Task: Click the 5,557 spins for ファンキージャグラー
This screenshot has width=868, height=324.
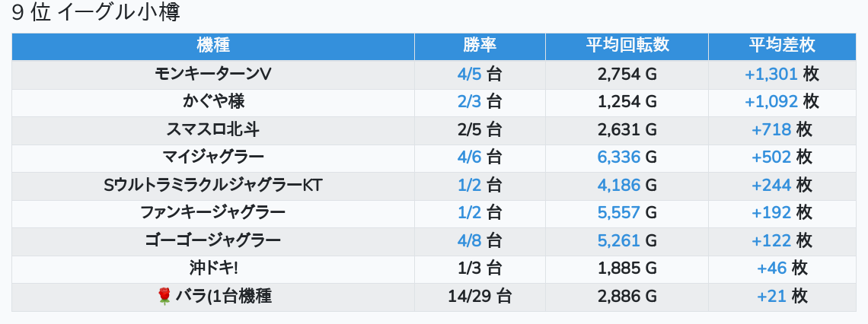Action: [619, 213]
